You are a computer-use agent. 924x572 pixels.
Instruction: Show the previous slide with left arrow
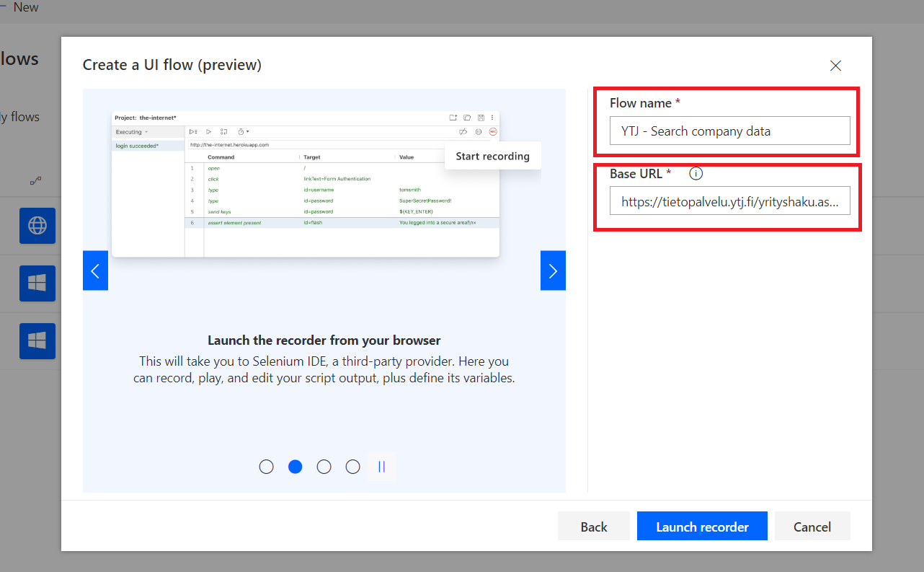pos(95,270)
